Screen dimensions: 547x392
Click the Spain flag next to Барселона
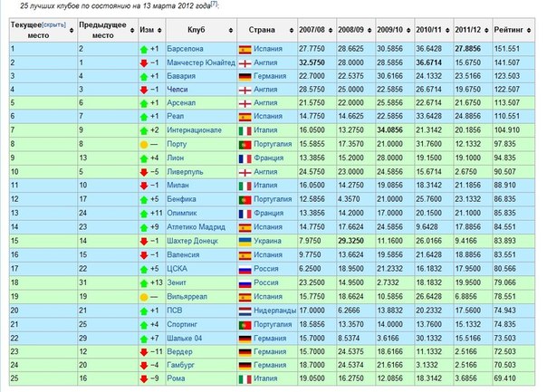click(245, 49)
